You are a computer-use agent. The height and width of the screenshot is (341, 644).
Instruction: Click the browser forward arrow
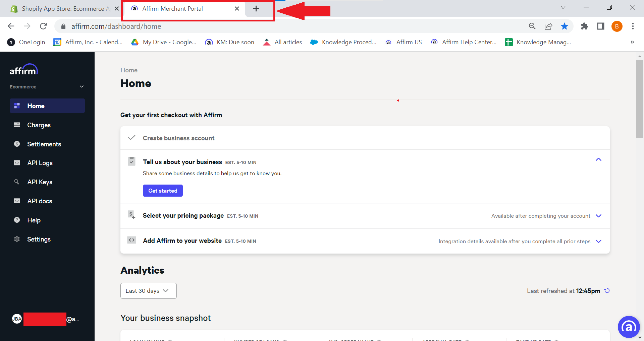pos(27,26)
